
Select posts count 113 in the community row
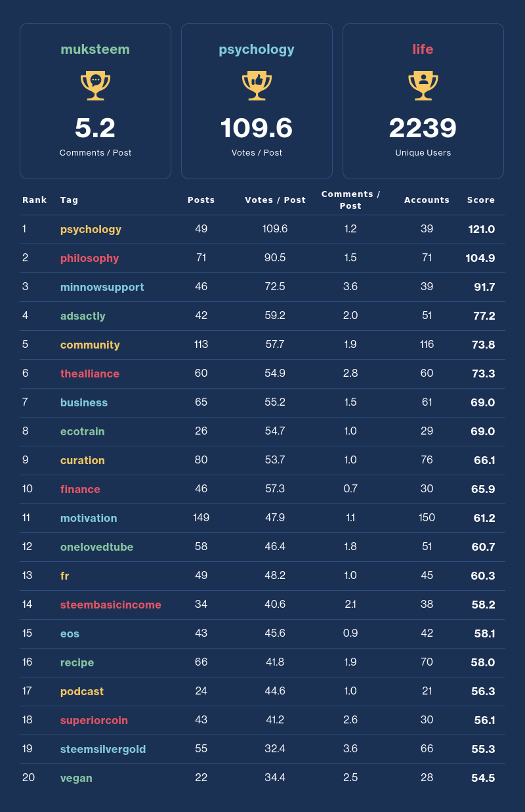[201, 345]
